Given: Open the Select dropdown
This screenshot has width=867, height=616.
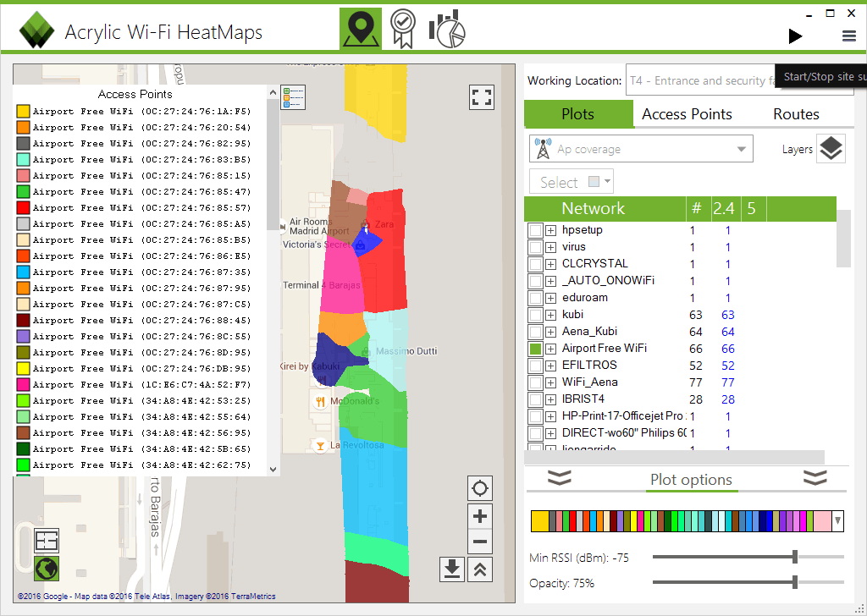Looking at the screenshot, I should (572, 182).
